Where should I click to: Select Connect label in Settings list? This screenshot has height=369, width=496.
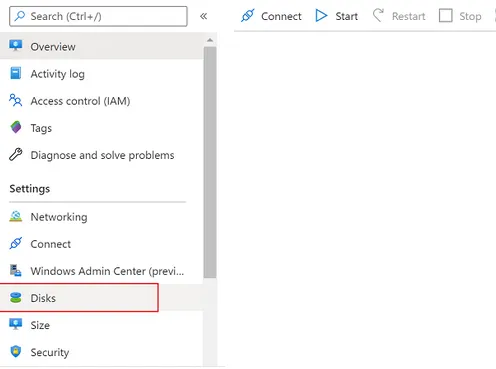[x=51, y=244]
